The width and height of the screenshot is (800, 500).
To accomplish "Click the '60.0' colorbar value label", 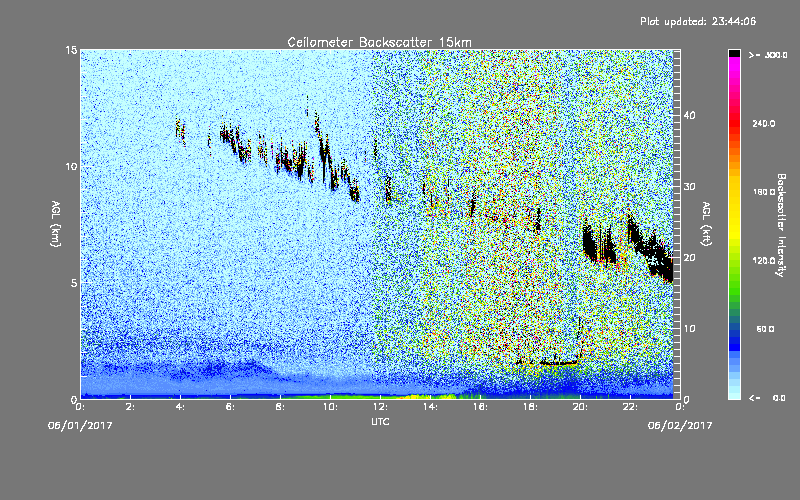I will 765,330.
